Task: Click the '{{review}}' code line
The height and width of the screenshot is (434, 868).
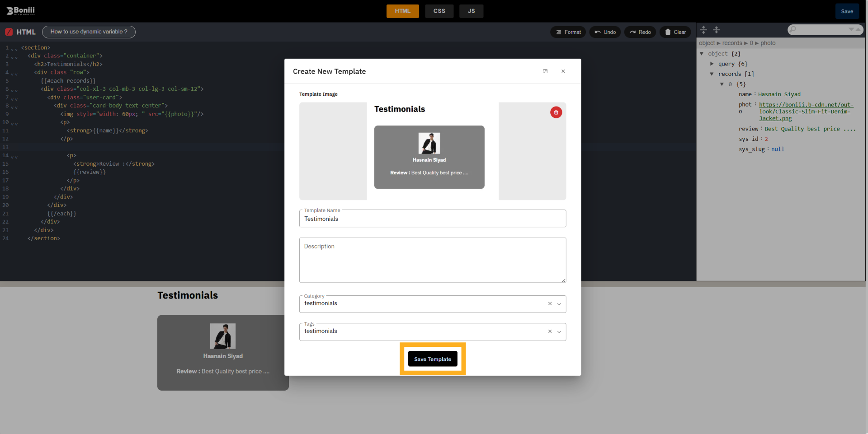Action: 90,172
